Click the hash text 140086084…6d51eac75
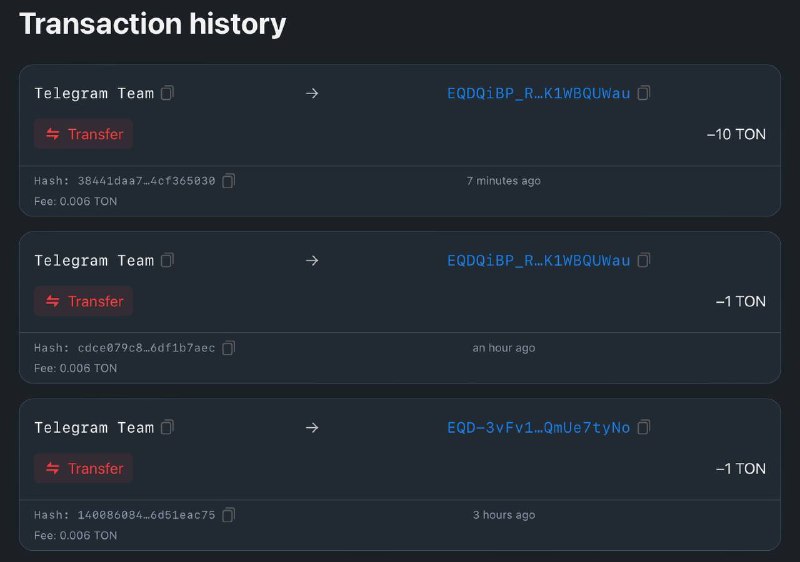Viewport: 800px width, 562px height. (146, 515)
